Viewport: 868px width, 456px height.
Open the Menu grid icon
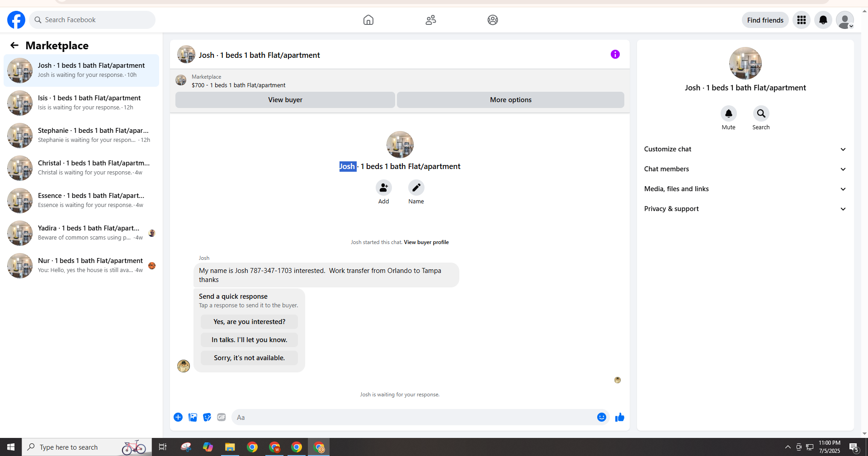coord(802,20)
